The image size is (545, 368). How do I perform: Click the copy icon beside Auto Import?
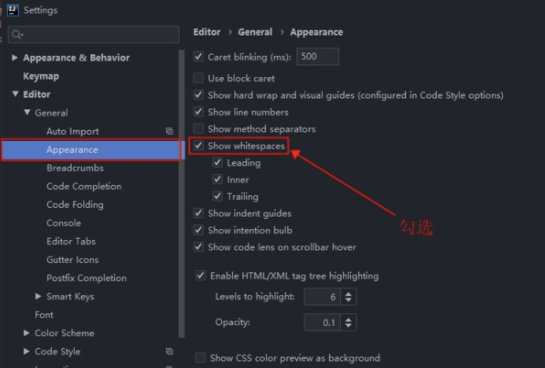pos(169,131)
